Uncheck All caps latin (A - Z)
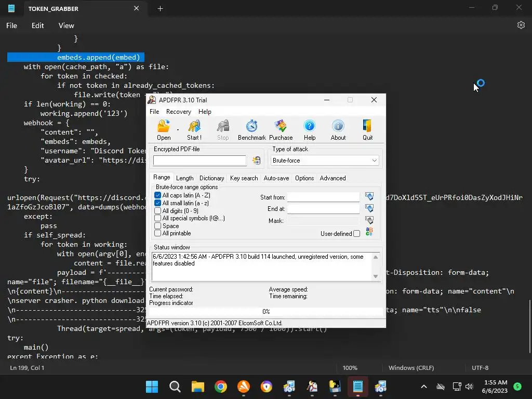This screenshot has height=399, width=532. [x=157, y=195]
